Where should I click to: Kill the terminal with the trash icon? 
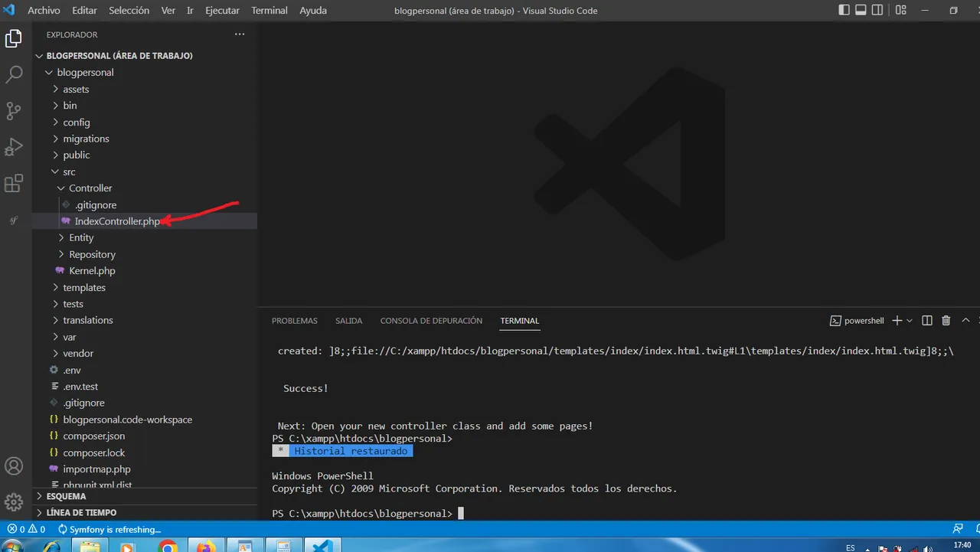point(946,321)
